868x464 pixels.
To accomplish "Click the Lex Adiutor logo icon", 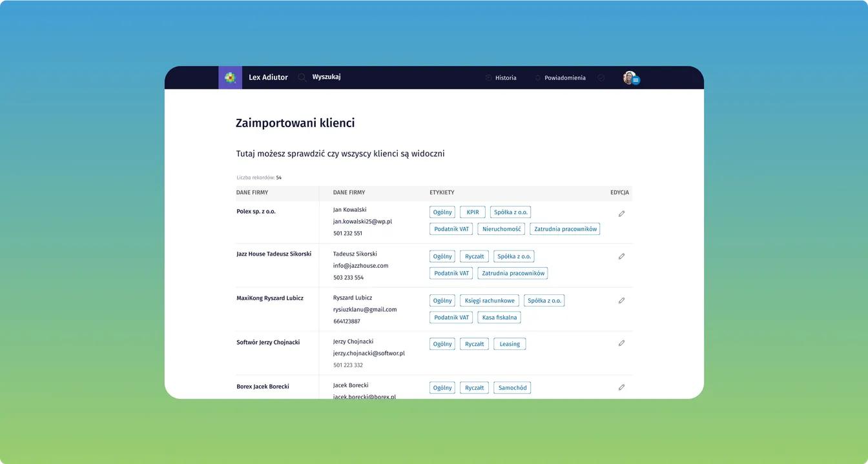I will pos(230,77).
